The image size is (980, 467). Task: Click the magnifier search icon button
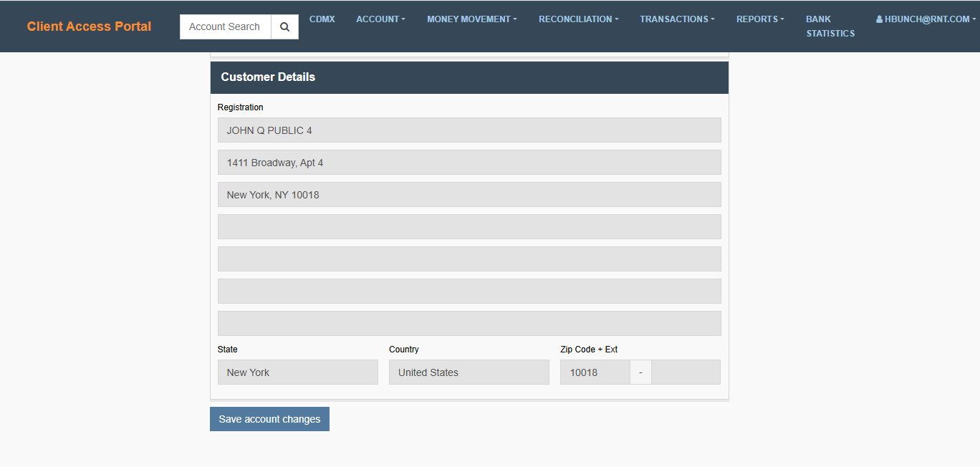pos(284,27)
